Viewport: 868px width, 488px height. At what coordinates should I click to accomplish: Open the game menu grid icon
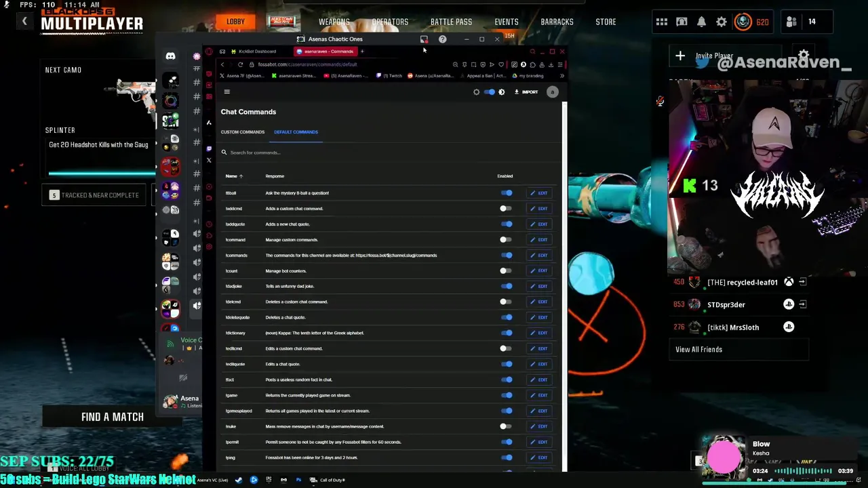click(x=662, y=22)
